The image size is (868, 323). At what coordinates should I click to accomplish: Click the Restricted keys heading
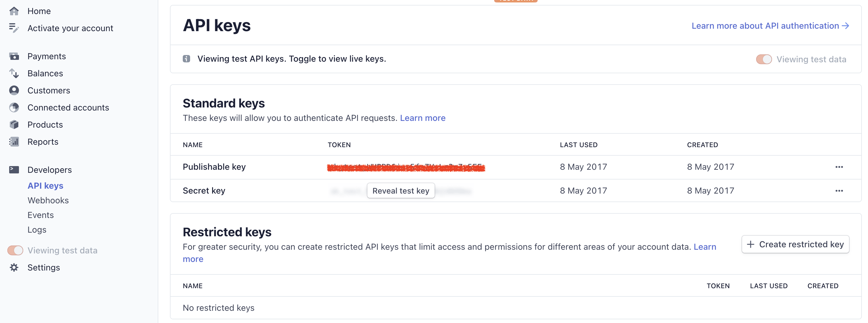[227, 232]
